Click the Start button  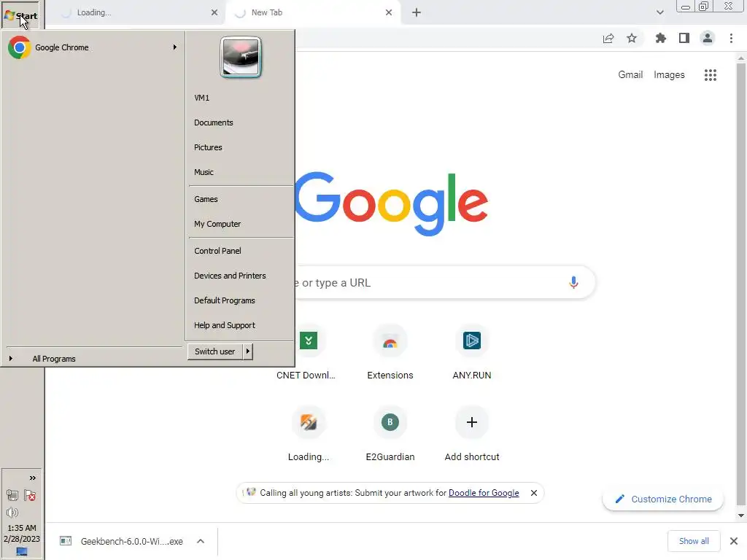[x=21, y=16]
